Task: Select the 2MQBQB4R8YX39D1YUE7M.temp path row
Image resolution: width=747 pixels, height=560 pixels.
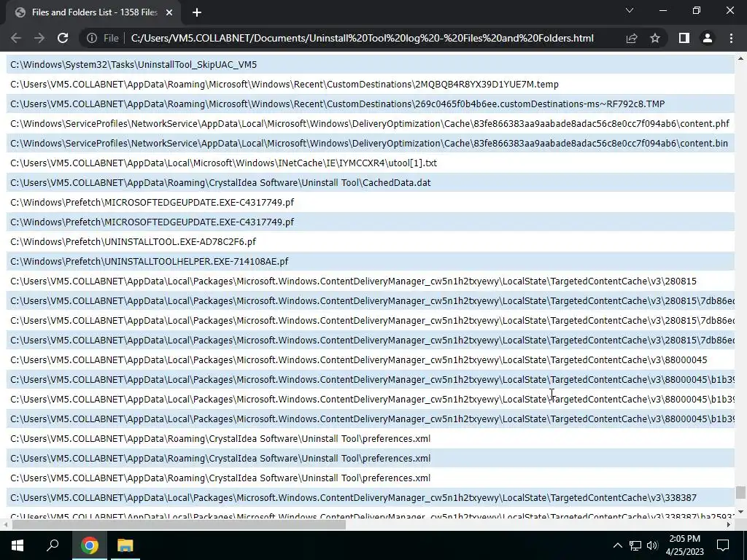Action: pos(370,85)
